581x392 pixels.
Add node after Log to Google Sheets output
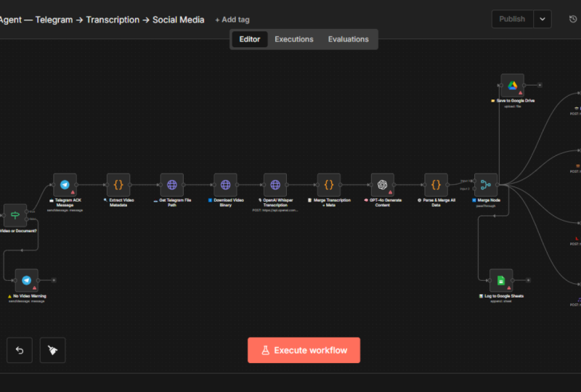tap(529, 280)
